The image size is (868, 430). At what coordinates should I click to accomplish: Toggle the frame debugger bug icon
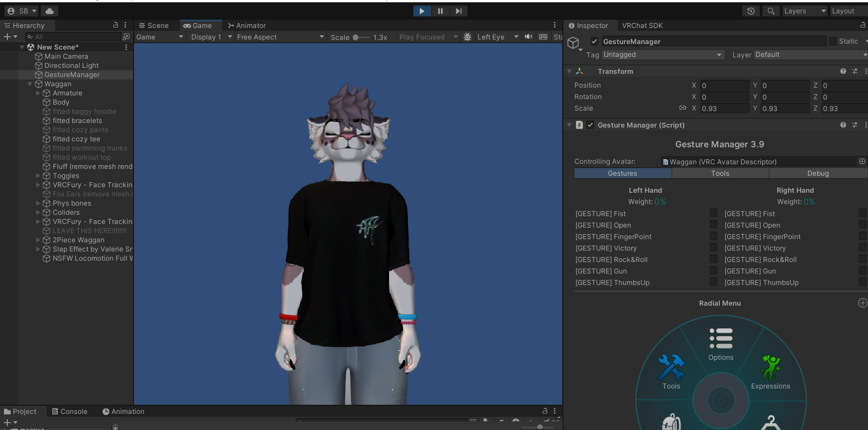coord(467,37)
